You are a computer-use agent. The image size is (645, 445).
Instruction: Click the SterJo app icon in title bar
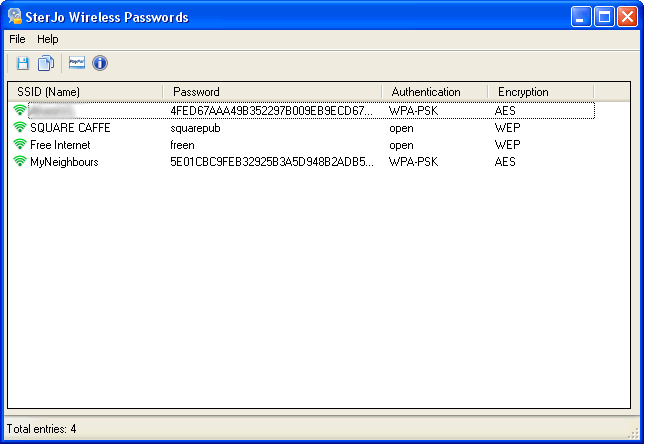15,16
